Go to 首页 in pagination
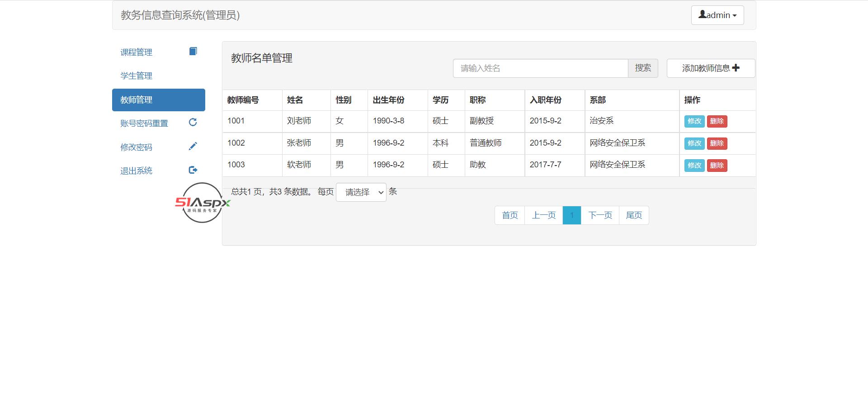The height and width of the screenshot is (408, 868). click(510, 215)
